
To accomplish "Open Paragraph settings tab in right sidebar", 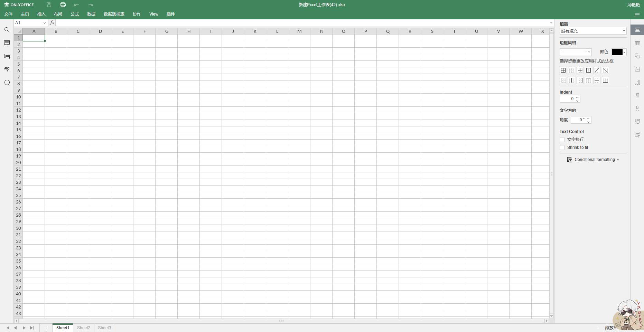I will point(637,95).
